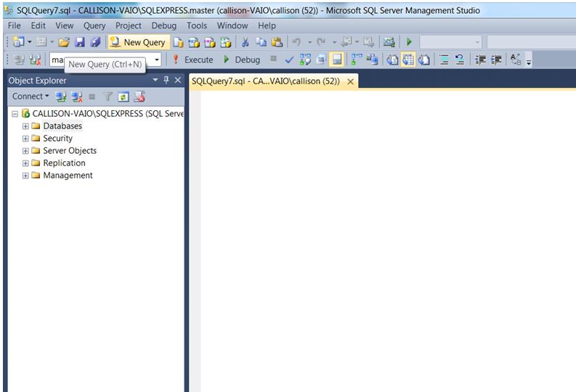Viewport: 576px width, 392px height.
Task: Open the Connect dropdown in Object Explorer
Action: pos(30,97)
